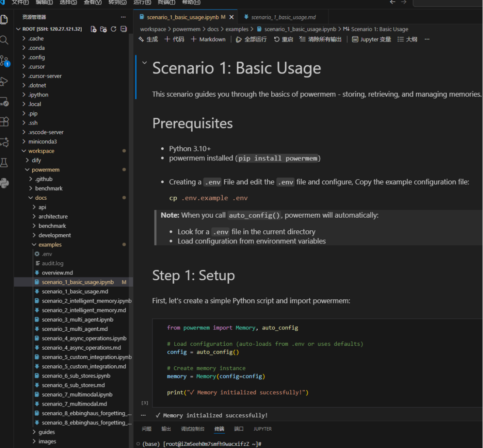483x448 pixels.
Task: Open Source Control view with badge
Action: point(5,61)
